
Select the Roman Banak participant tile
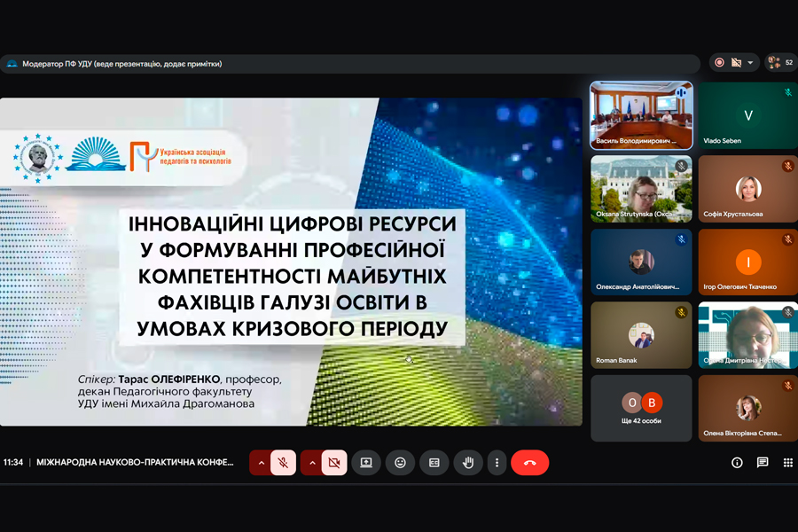pyautogui.click(x=641, y=335)
